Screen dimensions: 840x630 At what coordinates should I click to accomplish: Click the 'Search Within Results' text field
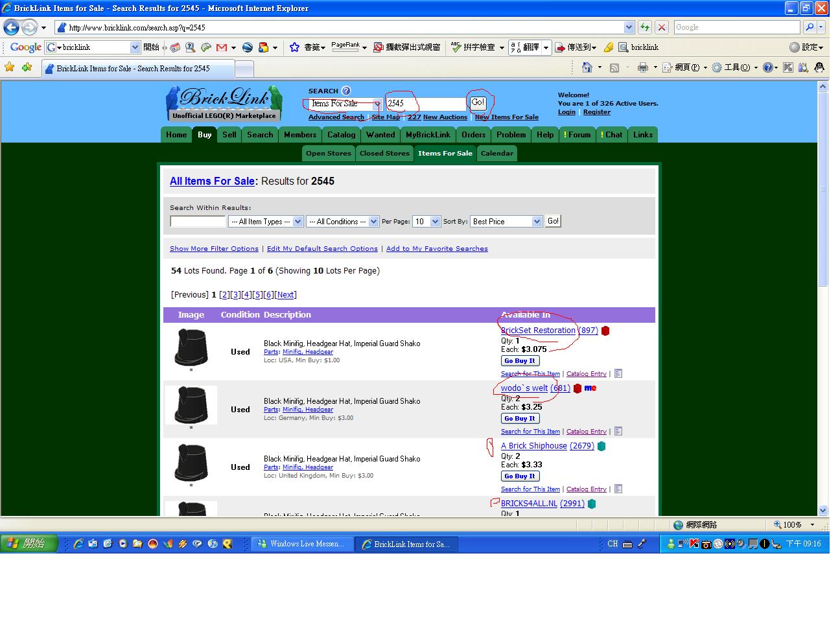198,222
